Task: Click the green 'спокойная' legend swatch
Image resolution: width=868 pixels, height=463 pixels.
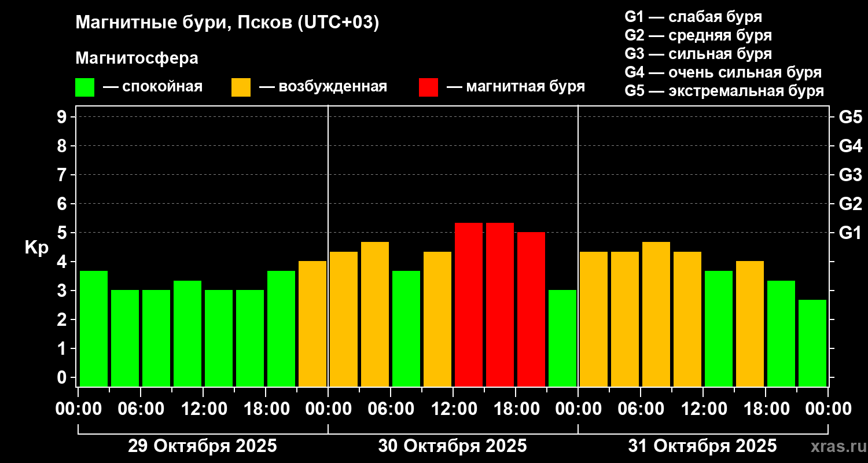Action: tap(84, 87)
